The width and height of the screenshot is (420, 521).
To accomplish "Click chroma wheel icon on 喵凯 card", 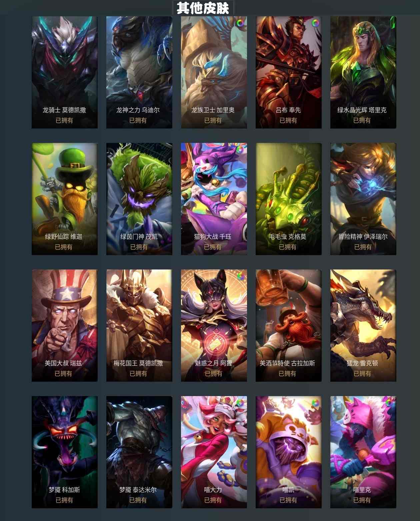I will coord(315,403).
